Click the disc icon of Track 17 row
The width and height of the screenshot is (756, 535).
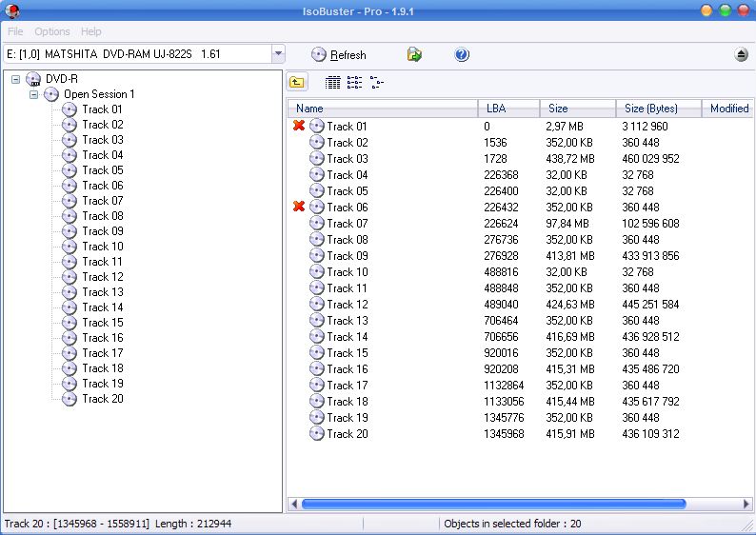[317, 385]
